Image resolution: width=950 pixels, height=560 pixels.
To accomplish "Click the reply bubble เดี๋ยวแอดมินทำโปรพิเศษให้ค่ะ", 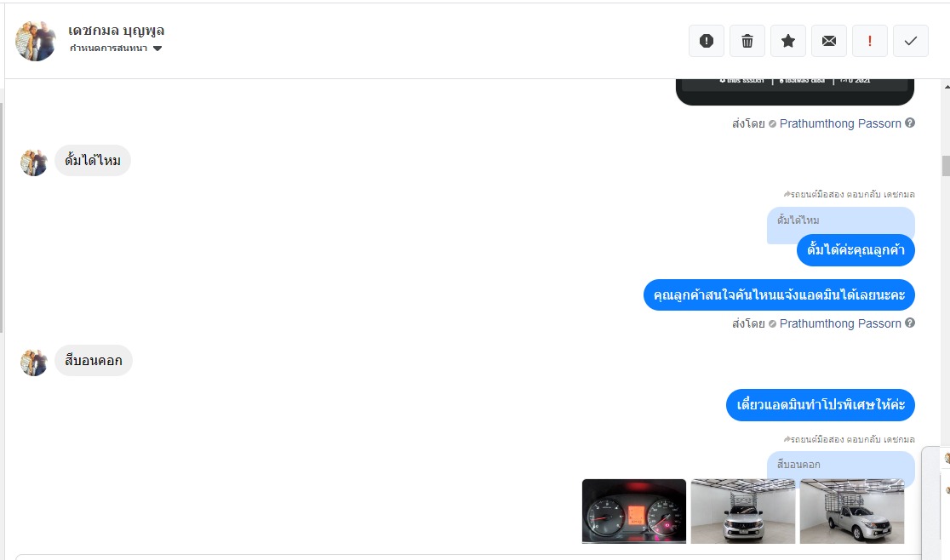I will tap(821, 404).
